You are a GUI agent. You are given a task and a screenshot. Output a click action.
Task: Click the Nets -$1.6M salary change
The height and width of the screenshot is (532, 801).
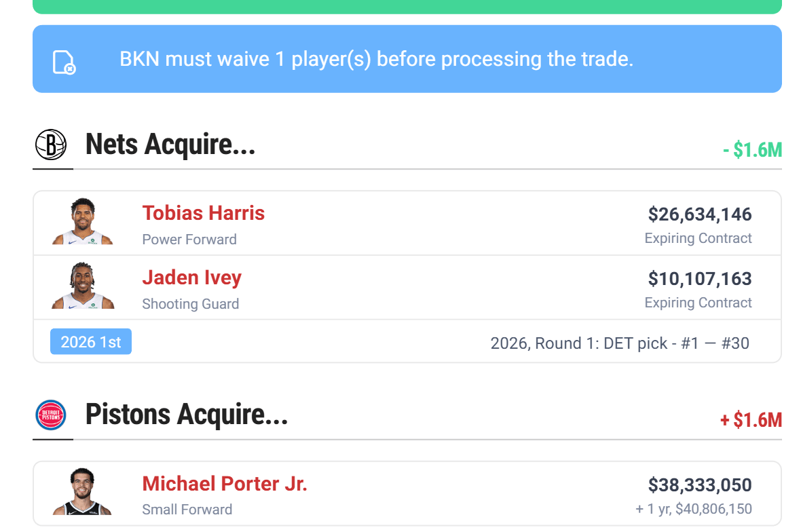tap(751, 150)
